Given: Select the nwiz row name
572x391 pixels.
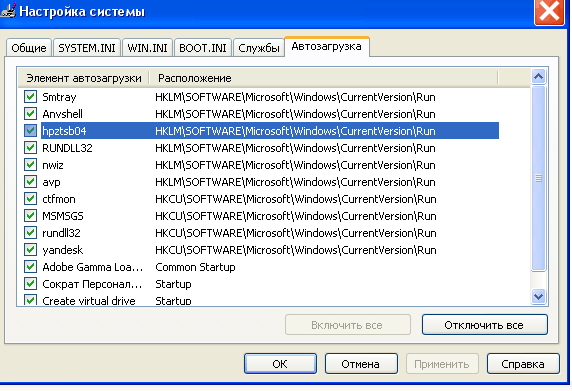Looking at the screenshot, I should point(53,165).
